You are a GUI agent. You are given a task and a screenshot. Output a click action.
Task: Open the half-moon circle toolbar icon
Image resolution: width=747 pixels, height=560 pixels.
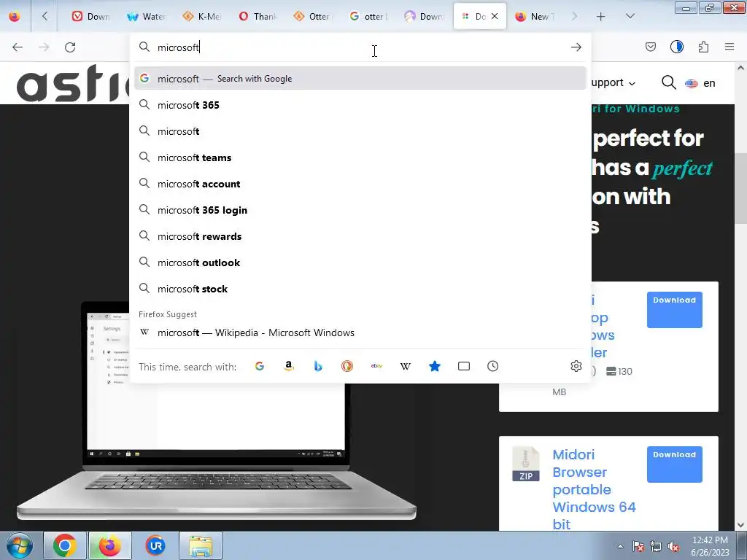pyautogui.click(x=676, y=47)
